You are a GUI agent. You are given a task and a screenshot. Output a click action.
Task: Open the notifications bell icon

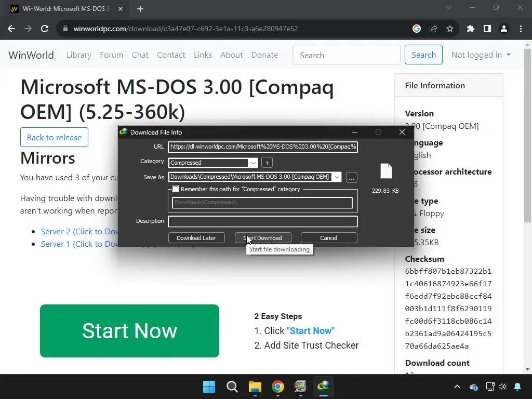[517, 387]
